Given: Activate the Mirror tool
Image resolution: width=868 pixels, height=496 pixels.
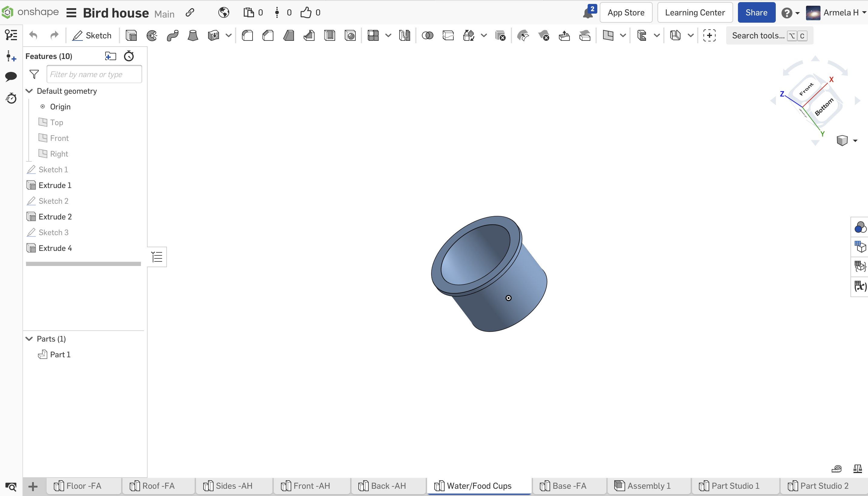Looking at the screenshot, I should coord(405,35).
